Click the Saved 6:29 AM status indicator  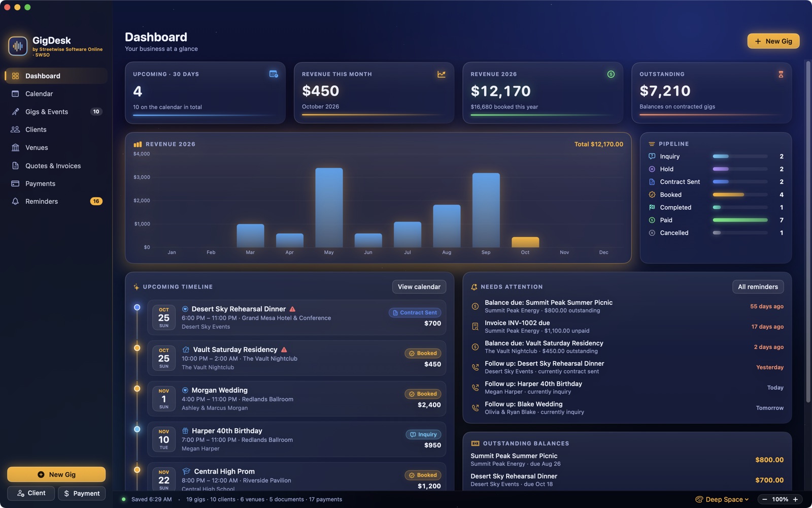tap(147, 499)
